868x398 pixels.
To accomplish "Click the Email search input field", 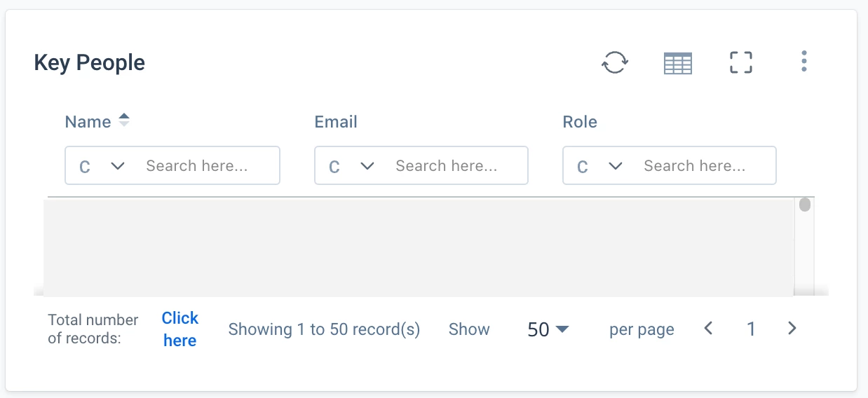I will pyautogui.click(x=456, y=166).
